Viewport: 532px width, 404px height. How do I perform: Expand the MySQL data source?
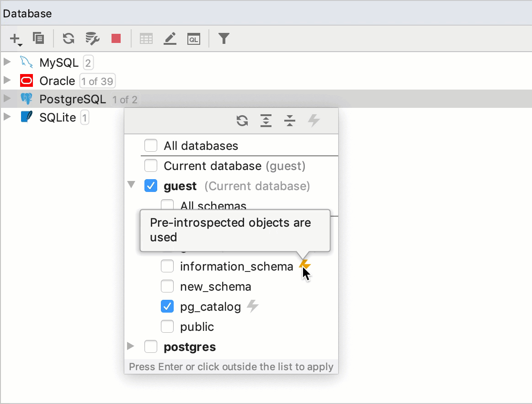8,62
